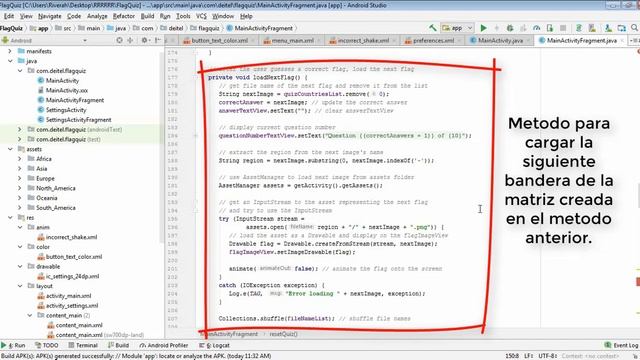Viewport: 640px width, 360px height.
Task: Click the hide Project panel icon
Action: click(158, 40)
